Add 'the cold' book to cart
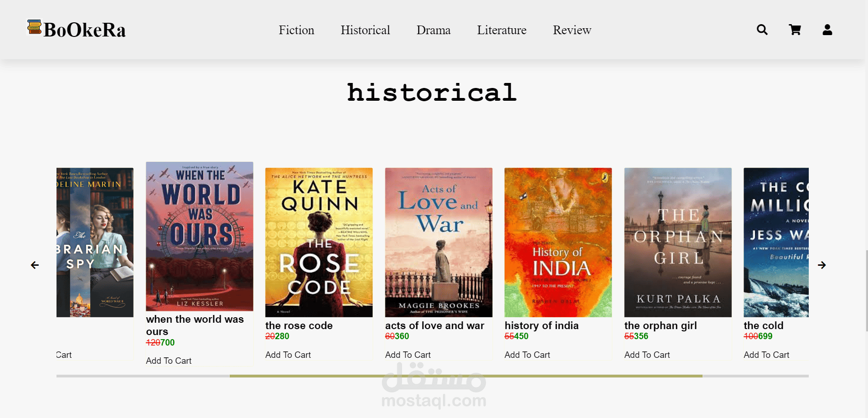This screenshot has height=418, width=868. point(766,355)
